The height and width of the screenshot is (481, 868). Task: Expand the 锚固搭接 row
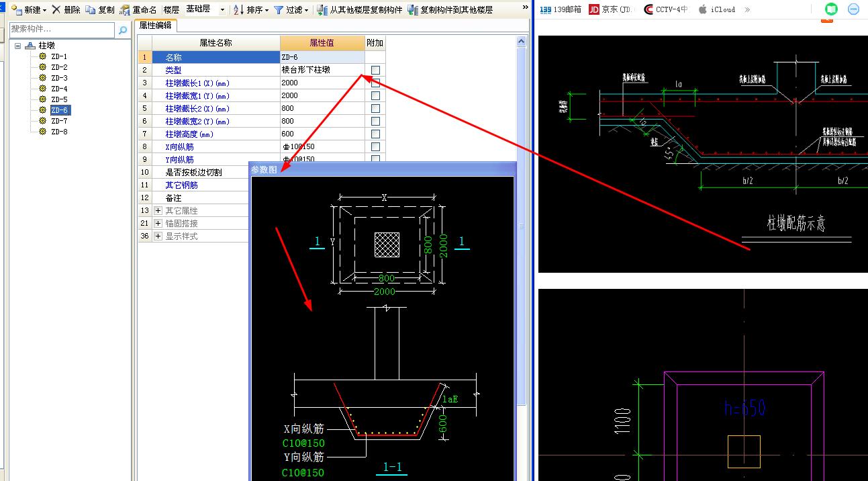(158, 224)
